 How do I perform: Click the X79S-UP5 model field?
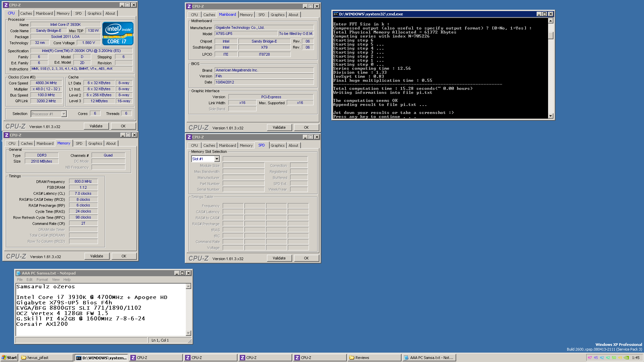coord(246,34)
